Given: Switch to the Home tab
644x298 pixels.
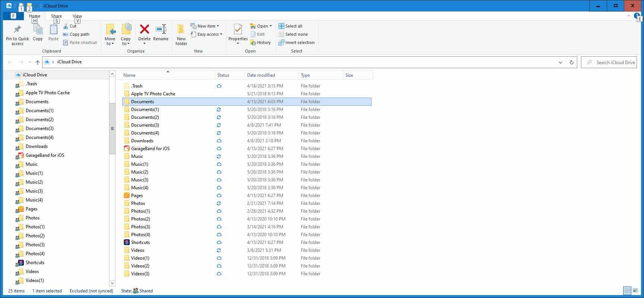Looking at the screenshot, I should [35, 16].
